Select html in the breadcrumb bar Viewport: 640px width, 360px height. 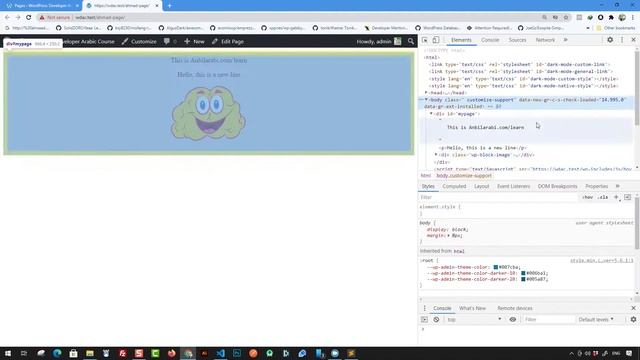[x=425, y=176]
